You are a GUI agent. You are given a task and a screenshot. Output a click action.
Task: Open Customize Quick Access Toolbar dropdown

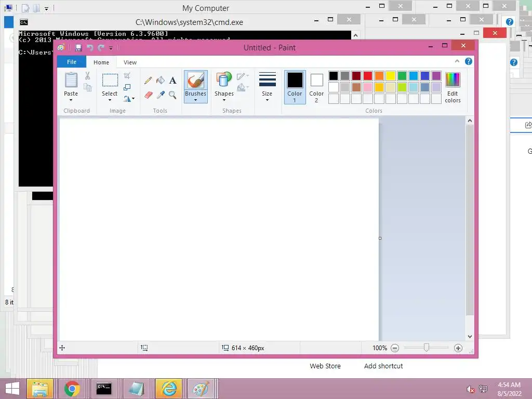click(x=111, y=48)
